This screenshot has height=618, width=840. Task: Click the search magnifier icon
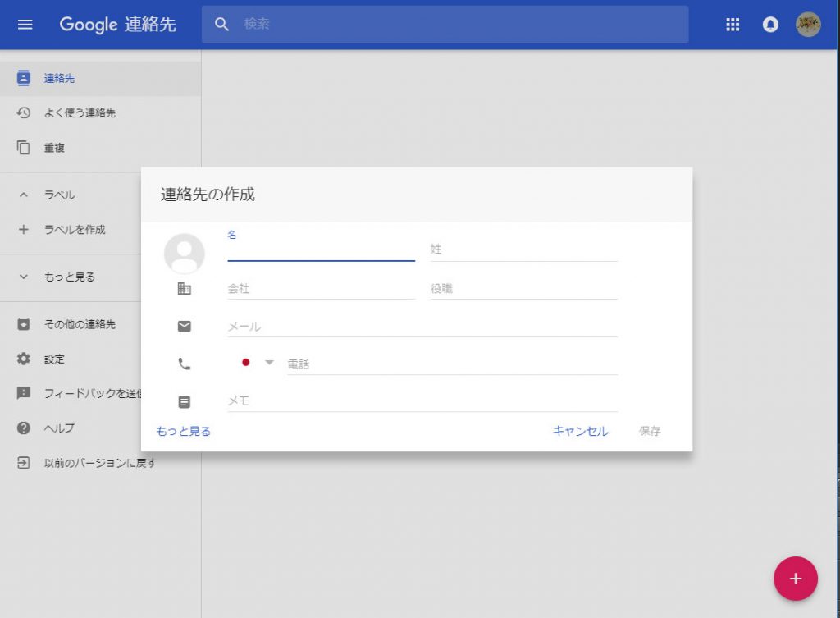click(221, 24)
